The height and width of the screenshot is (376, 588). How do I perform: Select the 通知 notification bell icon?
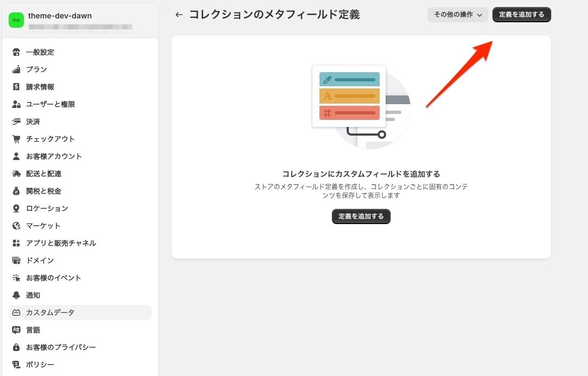coord(17,295)
